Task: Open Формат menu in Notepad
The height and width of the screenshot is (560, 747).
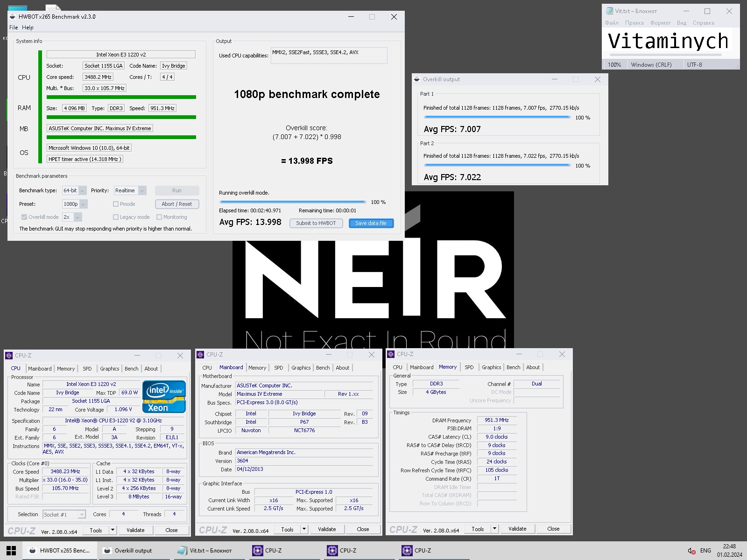Action: [x=660, y=23]
